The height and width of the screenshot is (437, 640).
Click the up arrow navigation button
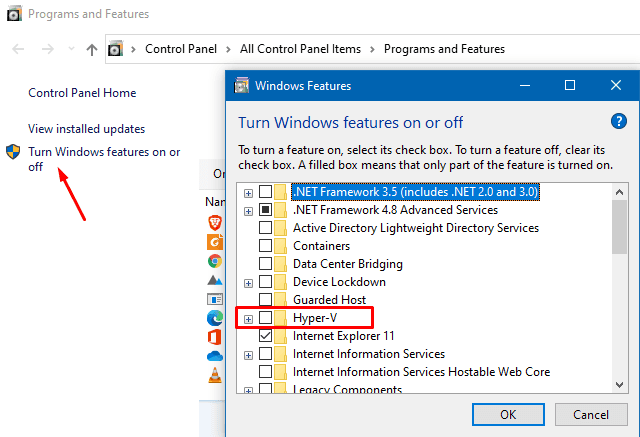click(92, 49)
